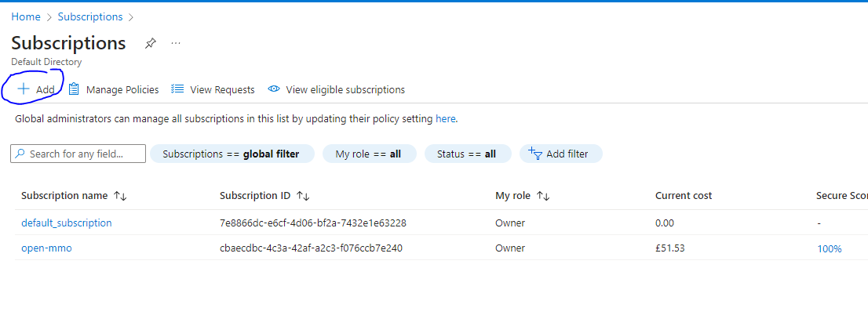Click Default Directory subtitle text
Screen dimensions: 868x315
(46, 62)
